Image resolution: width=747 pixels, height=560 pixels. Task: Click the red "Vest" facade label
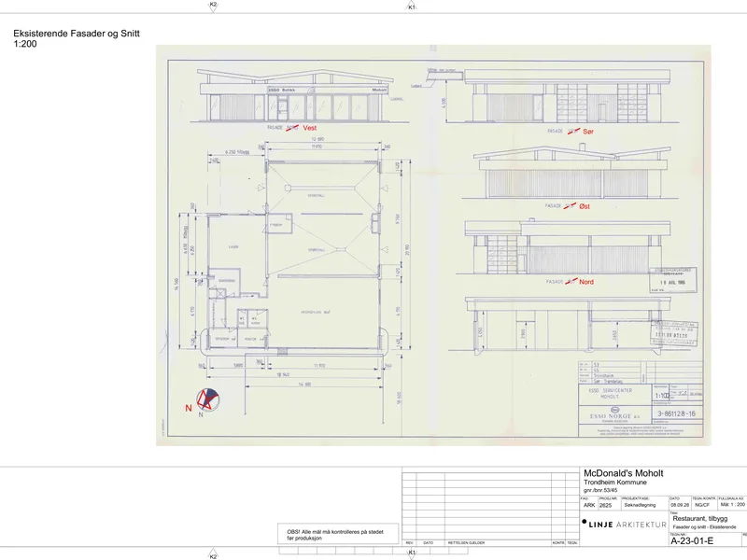310,128
